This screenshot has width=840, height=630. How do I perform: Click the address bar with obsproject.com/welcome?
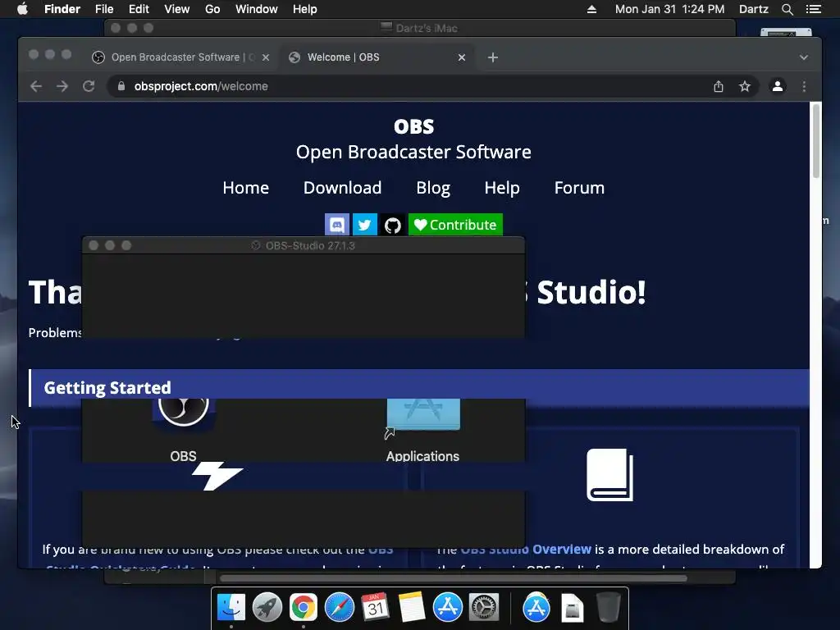[413, 86]
